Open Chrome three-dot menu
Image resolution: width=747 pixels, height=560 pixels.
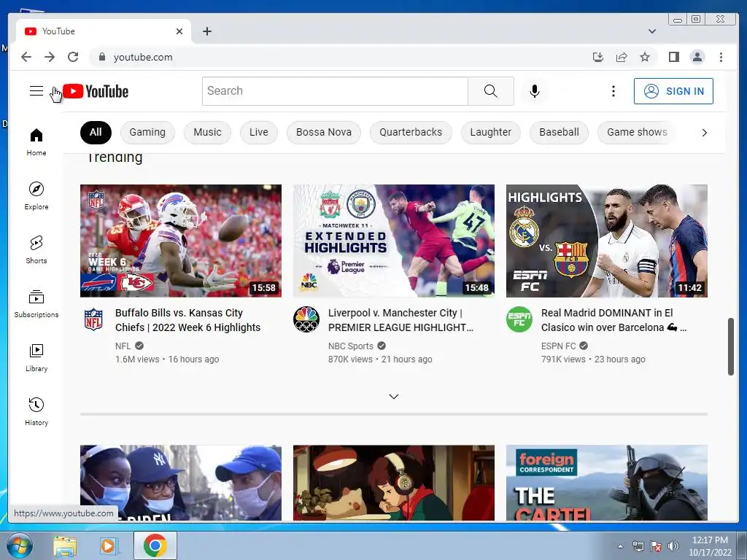pyautogui.click(x=721, y=57)
